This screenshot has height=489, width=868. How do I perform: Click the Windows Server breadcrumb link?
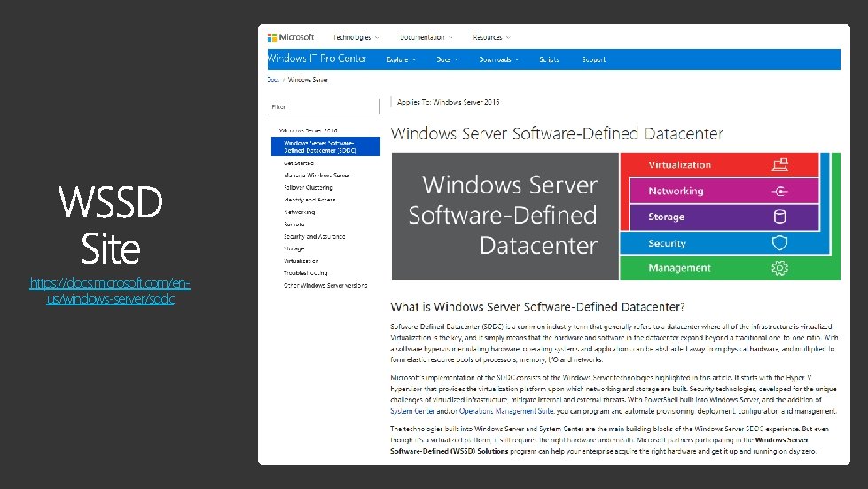pyautogui.click(x=308, y=80)
